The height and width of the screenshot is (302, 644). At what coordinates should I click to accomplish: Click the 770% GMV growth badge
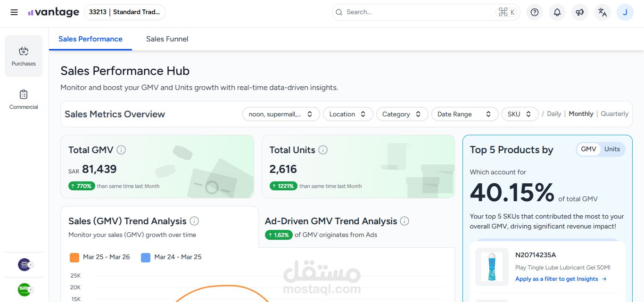(82, 186)
